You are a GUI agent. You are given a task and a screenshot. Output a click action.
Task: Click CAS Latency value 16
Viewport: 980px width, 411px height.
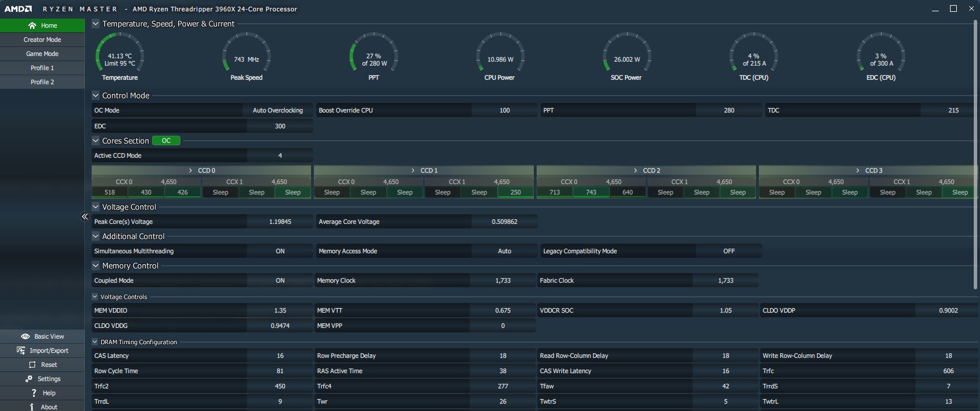[x=280, y=356]
